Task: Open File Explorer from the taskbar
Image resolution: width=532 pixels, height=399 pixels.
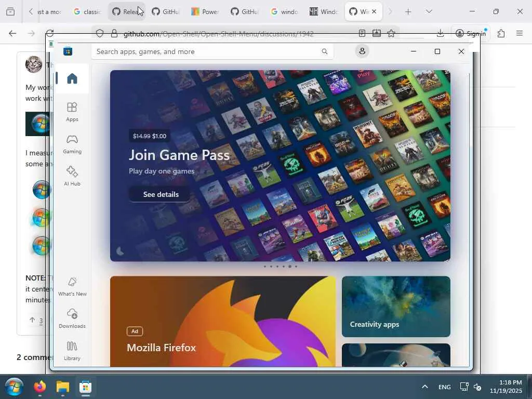Action: coord(63,387)
